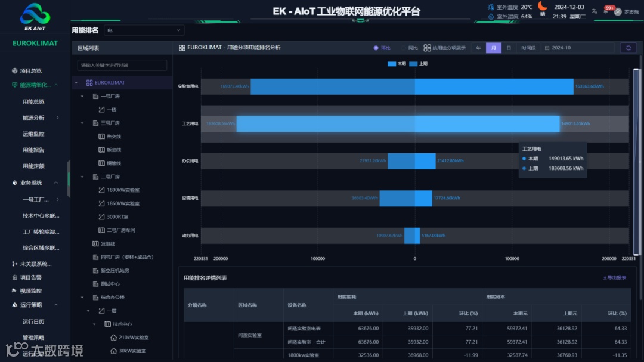644x362 pixels.
Task: Click the 210kW实验室 house icon
Action: (x=114, y=338)
